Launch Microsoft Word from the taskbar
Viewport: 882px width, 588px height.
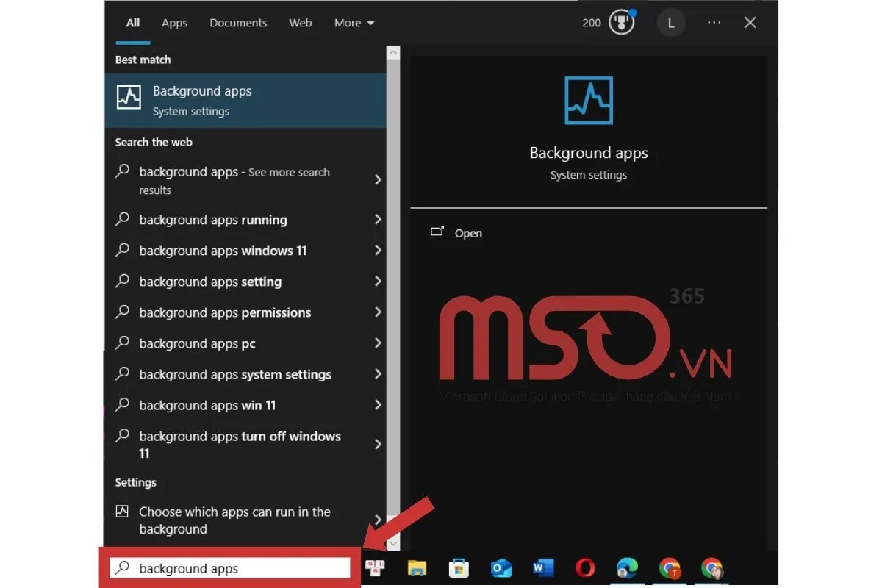pos(543,568)
